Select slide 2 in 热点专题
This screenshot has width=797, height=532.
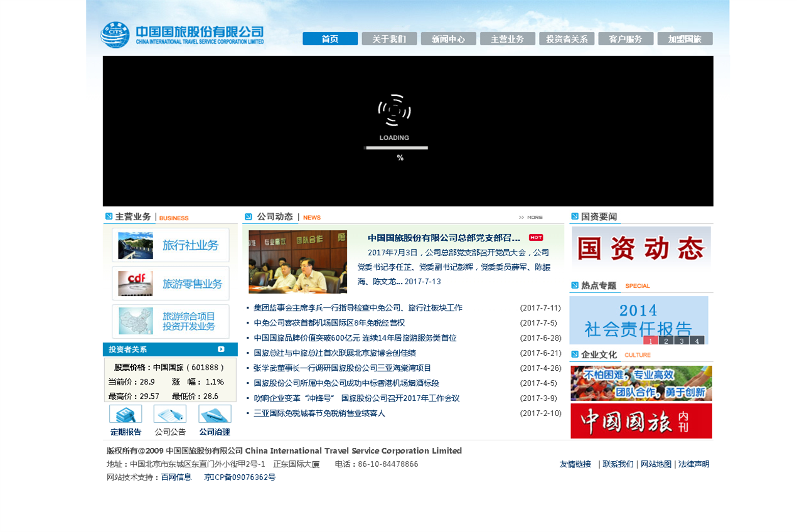coord(666,341)
